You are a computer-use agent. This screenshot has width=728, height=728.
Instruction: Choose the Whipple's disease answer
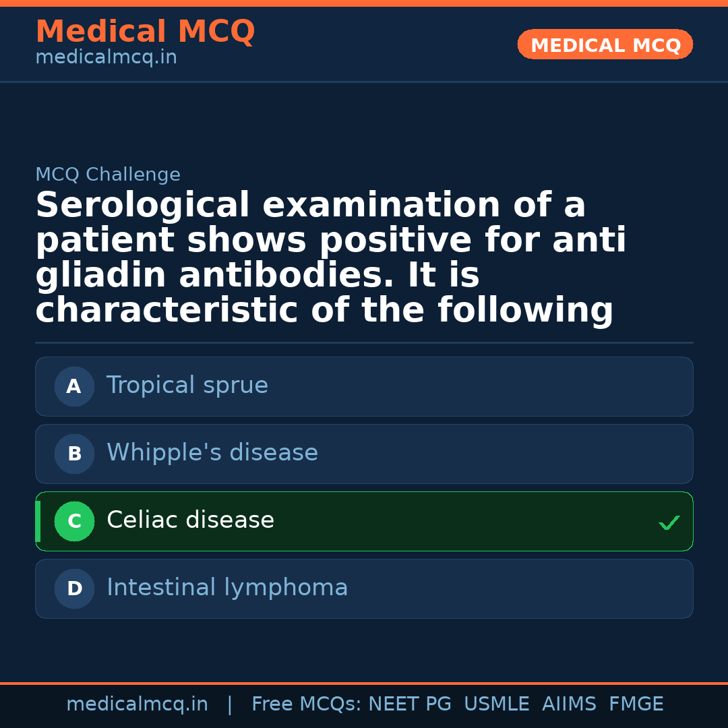pyautogui.click(x=212, y=453)
